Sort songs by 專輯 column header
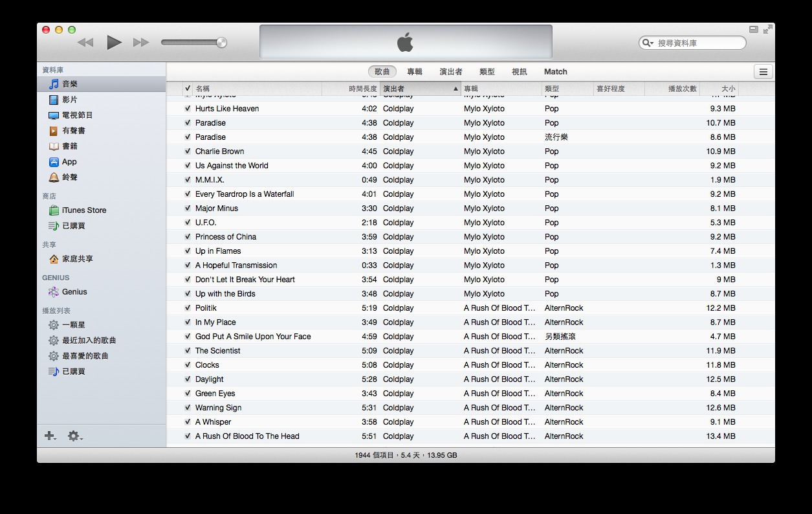812x514 pixels. 501,89
